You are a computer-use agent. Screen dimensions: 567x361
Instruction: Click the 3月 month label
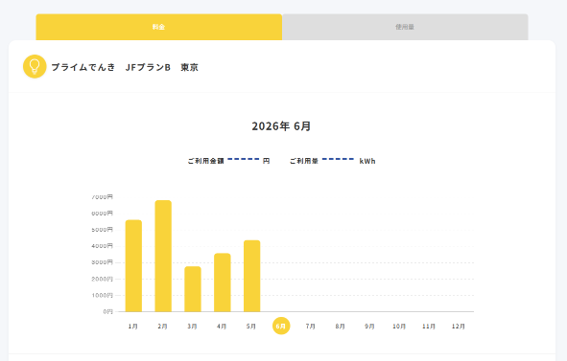pos(192,326)
